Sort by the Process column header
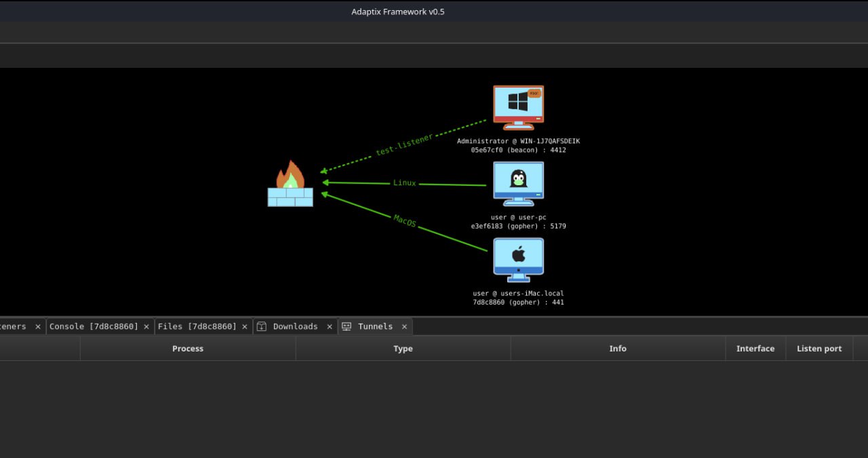Viewport: 868px width, 458px height. [x=188, y=348]
